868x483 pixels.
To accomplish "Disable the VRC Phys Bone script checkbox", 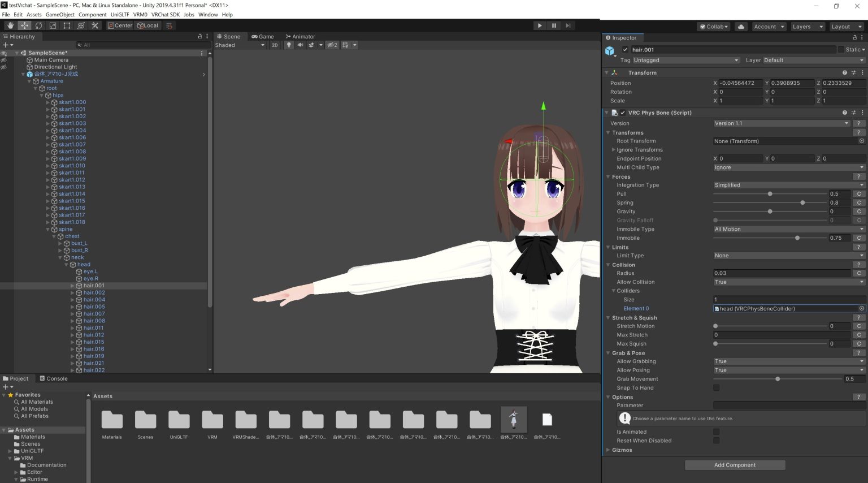I will pos(622,112).
